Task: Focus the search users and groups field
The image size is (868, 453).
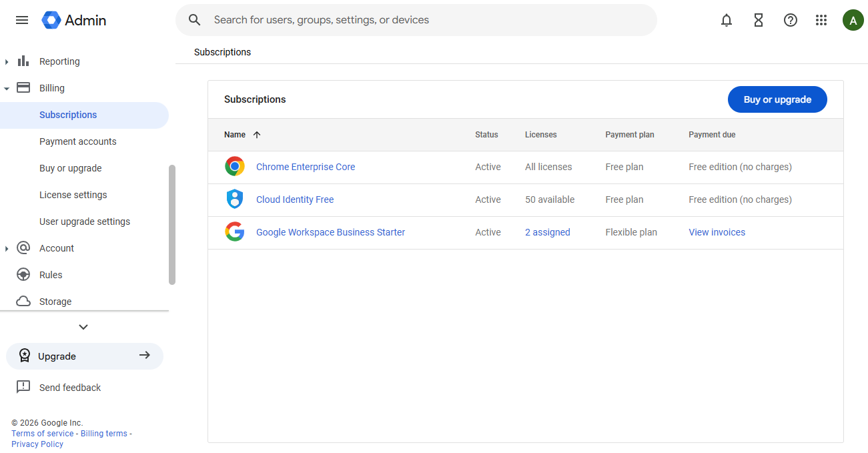Action: (x=416, y=20)
